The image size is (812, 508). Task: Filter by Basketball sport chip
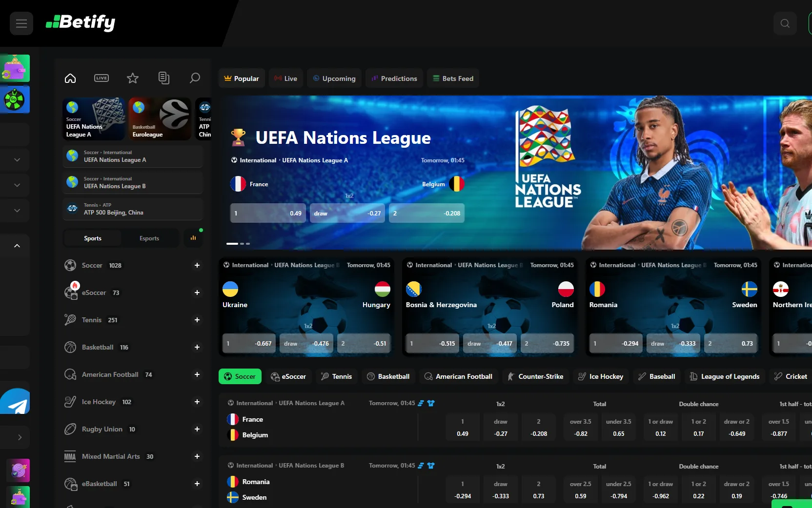click(x=388, y=376)
